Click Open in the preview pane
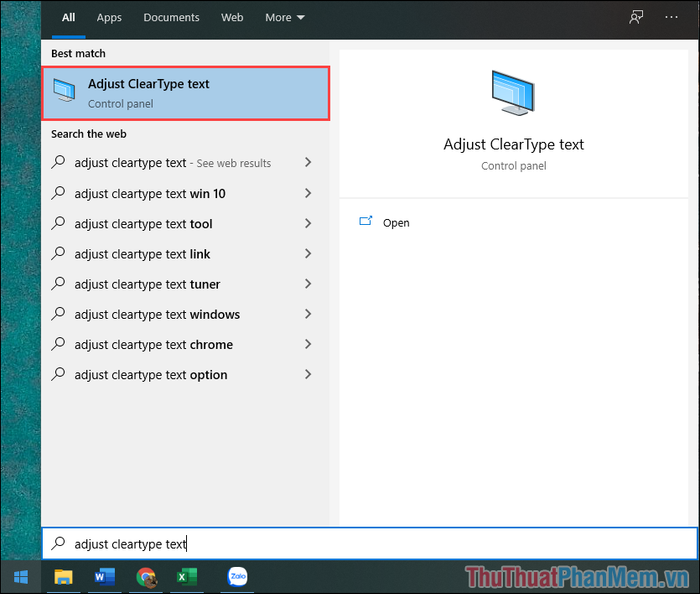Screen dimensions: 700x594 396,222
